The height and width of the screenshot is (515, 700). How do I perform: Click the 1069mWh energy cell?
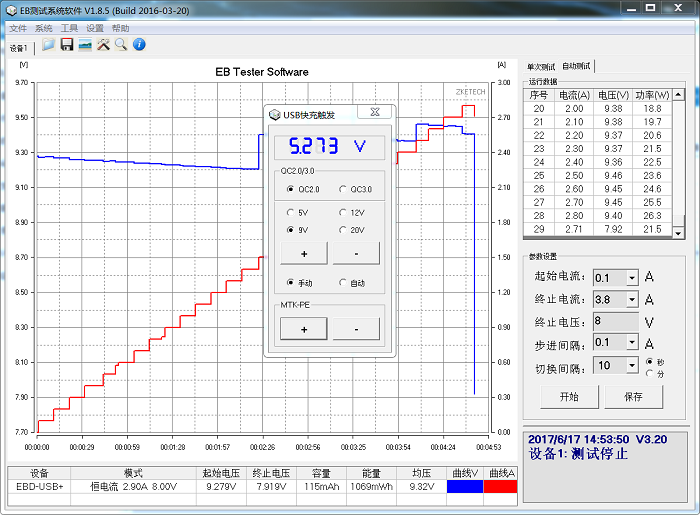371,486
